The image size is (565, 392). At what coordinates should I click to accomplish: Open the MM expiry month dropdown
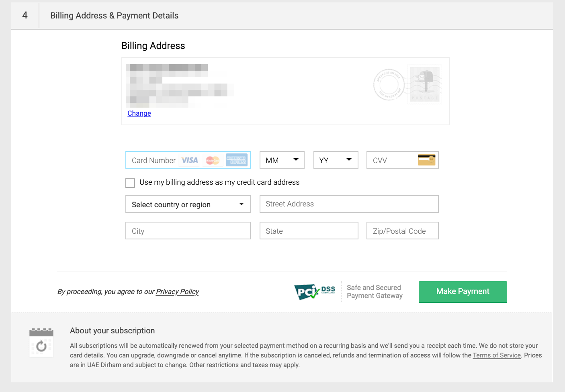pyautogui.click(x=282, y=160)
